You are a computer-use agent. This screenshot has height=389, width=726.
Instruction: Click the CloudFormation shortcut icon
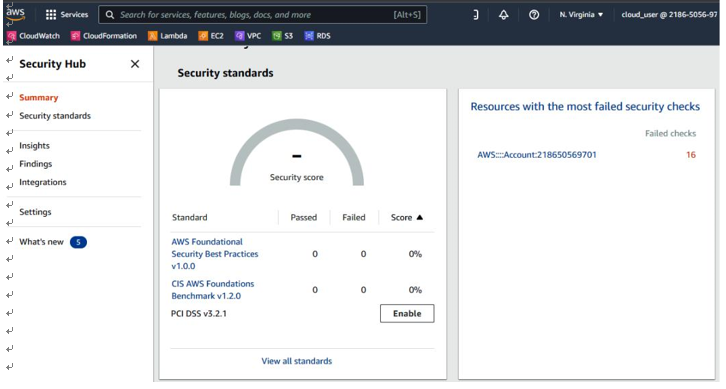coord(75,36)
